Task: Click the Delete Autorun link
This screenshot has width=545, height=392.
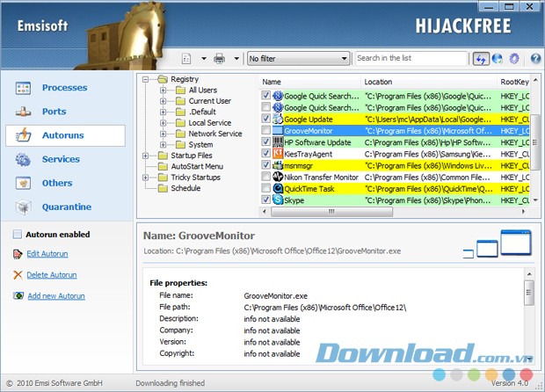Action: click(52, 275)
